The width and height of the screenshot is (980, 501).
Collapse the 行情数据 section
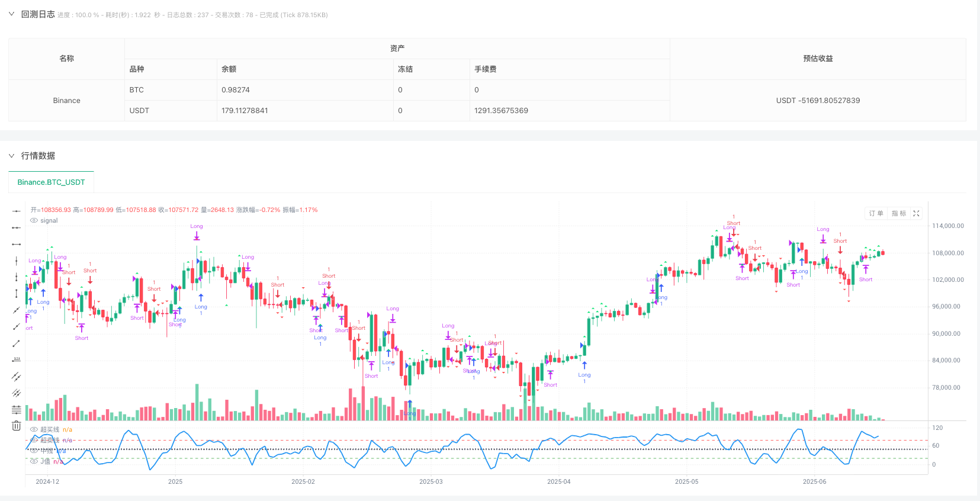click(x=11, y=156)
